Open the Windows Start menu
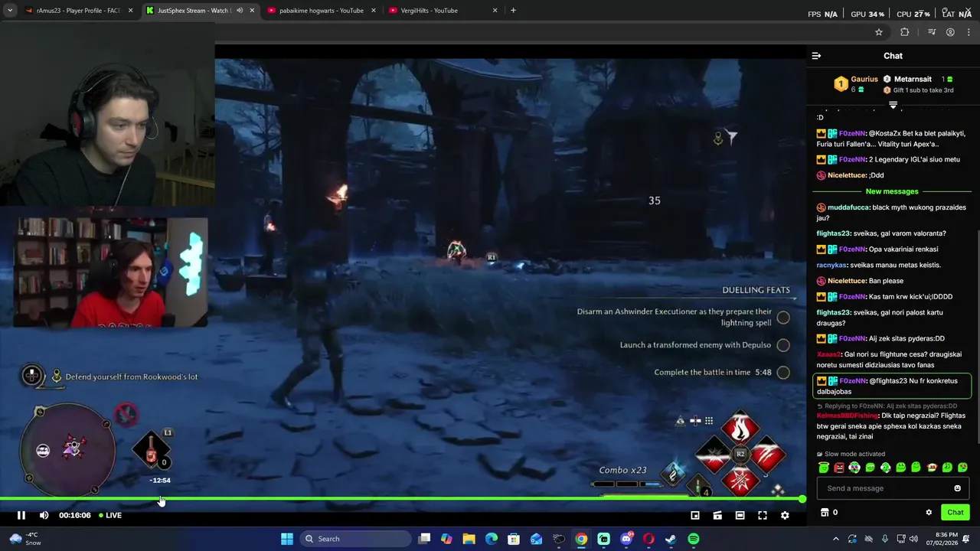Viewport: 980px width, 551px height. (x=287, y=539)
